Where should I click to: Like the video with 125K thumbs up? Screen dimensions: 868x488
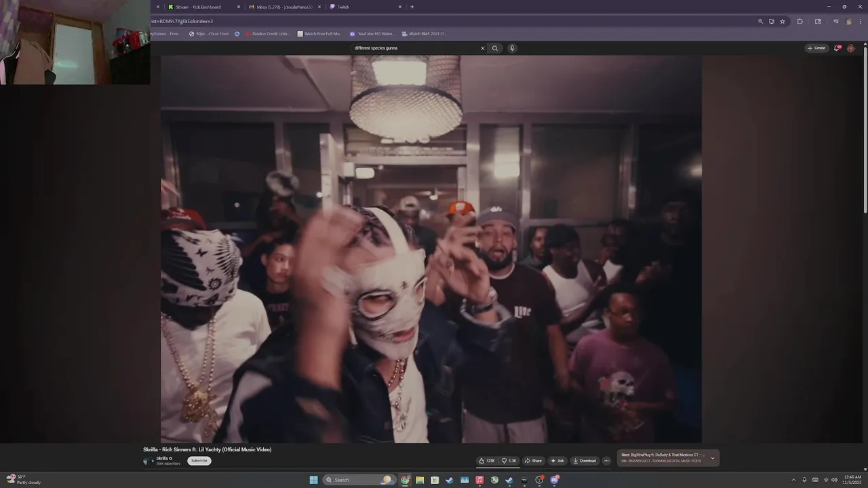point(487,461)
